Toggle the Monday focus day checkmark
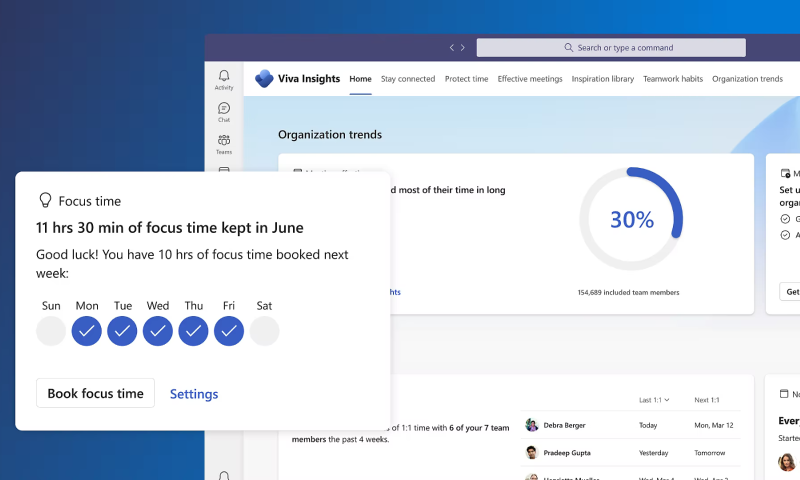This screenshot has height=480, width=800. [x=87, y=331]
